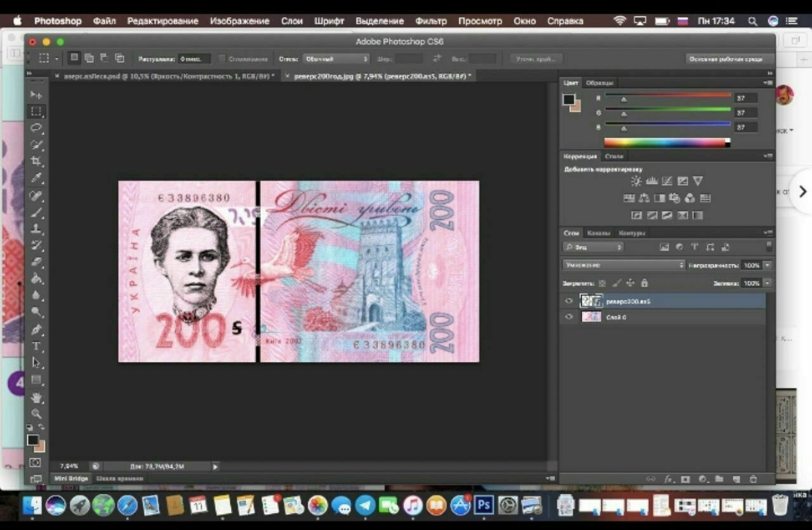
Task: Select the Blur tool
Action: pyautogui.click(x=36, y=295)
